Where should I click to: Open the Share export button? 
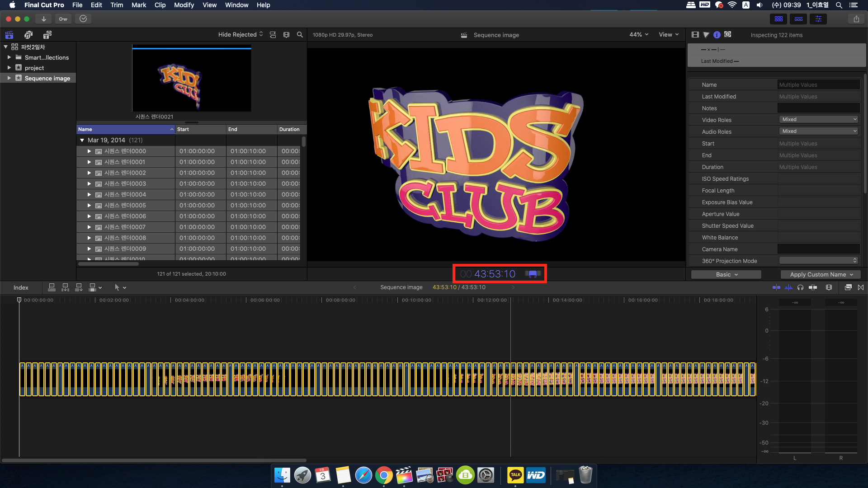[856, 19]
